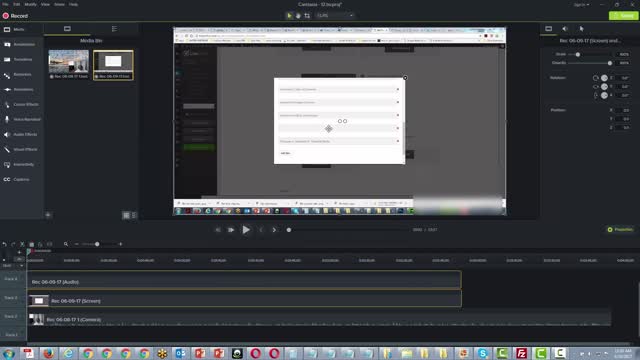Select the canvas Edit arrow tool
This screenshot has width=640, height=360.
(289, 16)
